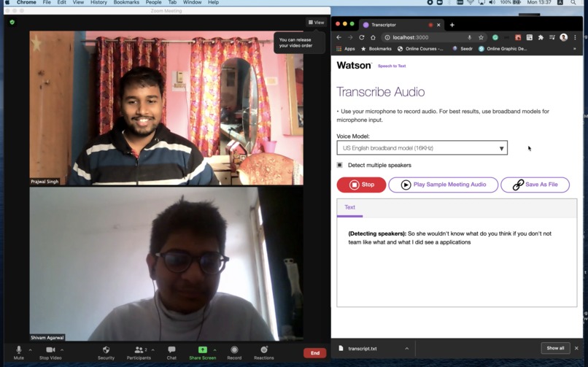Open Reactions in Zoom toolbar
Image resolution: width=588 pixels, height=367 pixels.
[264, 352]
